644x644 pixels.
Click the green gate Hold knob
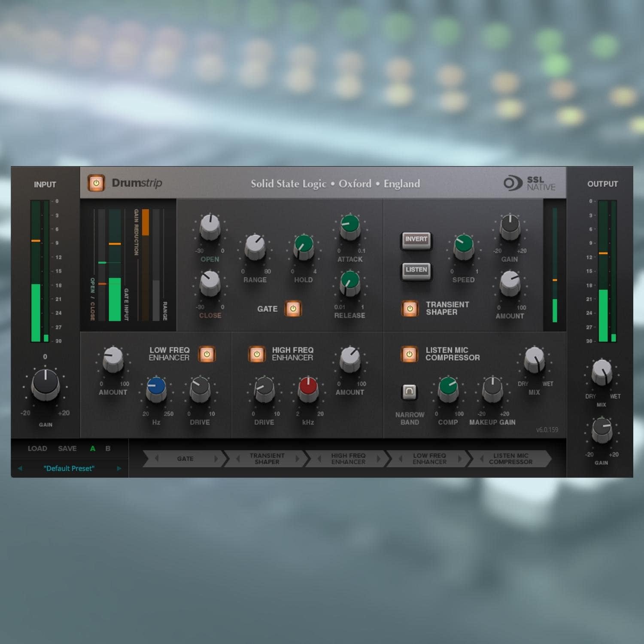click(304, 247)
